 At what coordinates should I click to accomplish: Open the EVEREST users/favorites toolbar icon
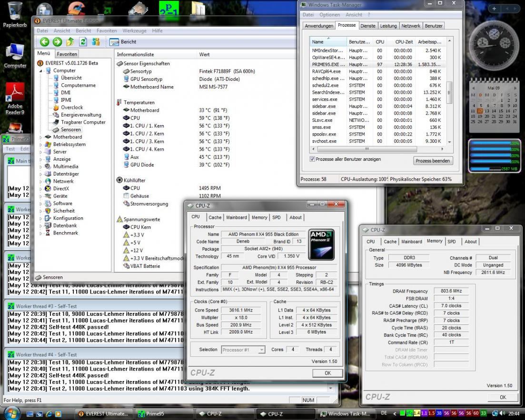pos(96,42)
